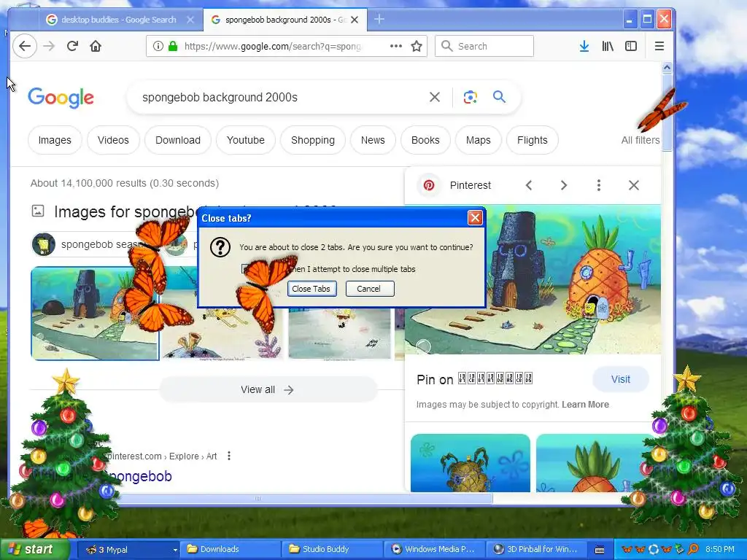This screenshot has height=560, width=747.
Task: Visit the Pinterest pin page
Action: pyautogui.click(x=620, y=379)
